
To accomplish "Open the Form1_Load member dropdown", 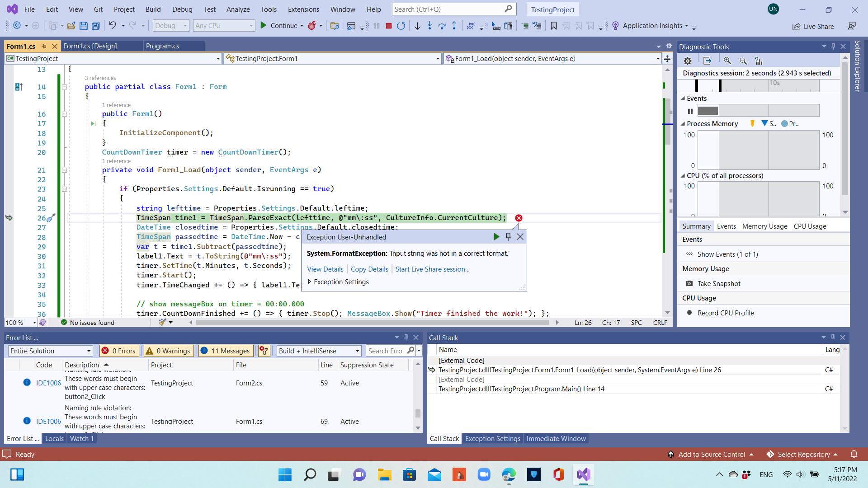I will pyautogui.click(x=552, y=58).
